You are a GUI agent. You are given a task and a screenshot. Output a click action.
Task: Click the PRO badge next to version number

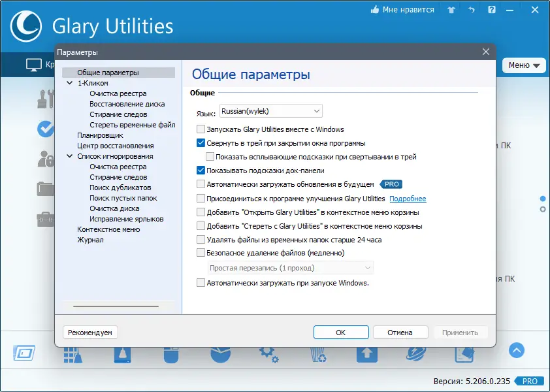530,381
